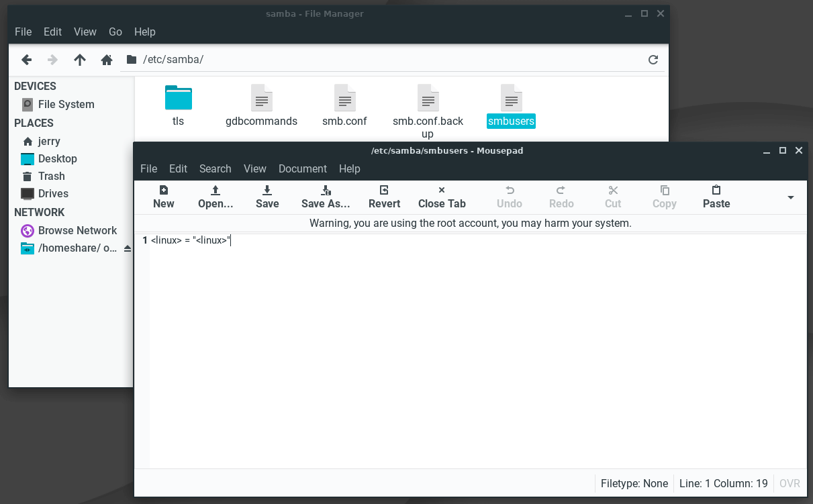Click the New document toolbar icon
This screenshot has width=813, height=504.
(x=163, y=191)
